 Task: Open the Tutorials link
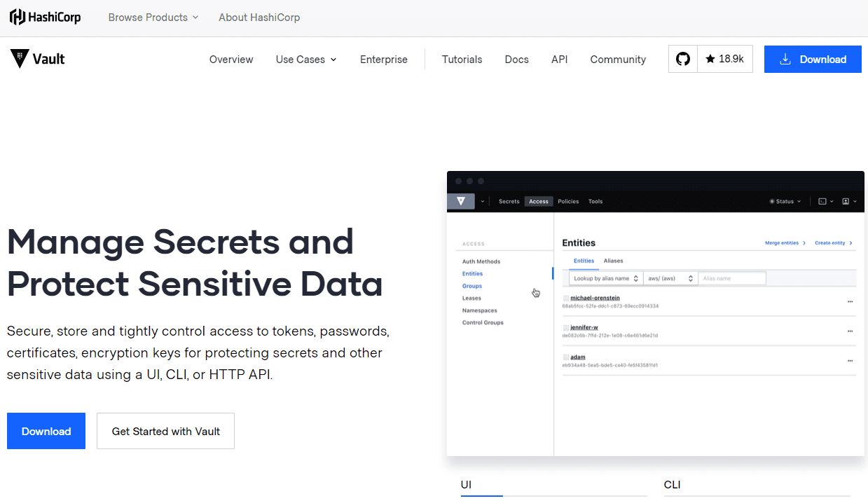pyautogui.click(x=462, y=60)
